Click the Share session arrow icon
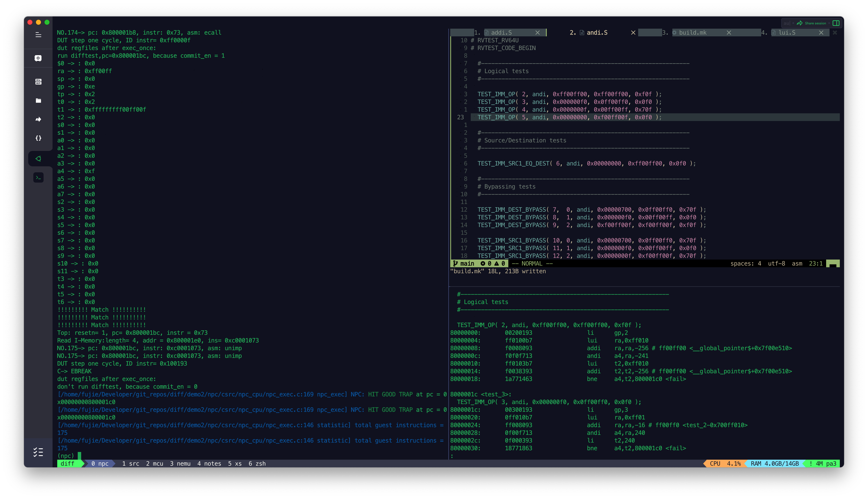868x499 pixels. click(x=799, y=23)
